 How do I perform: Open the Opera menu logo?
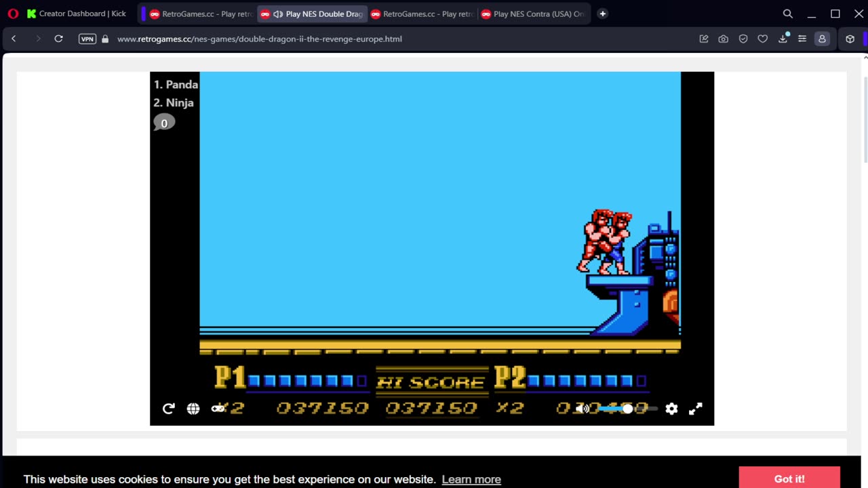(13, 14)
